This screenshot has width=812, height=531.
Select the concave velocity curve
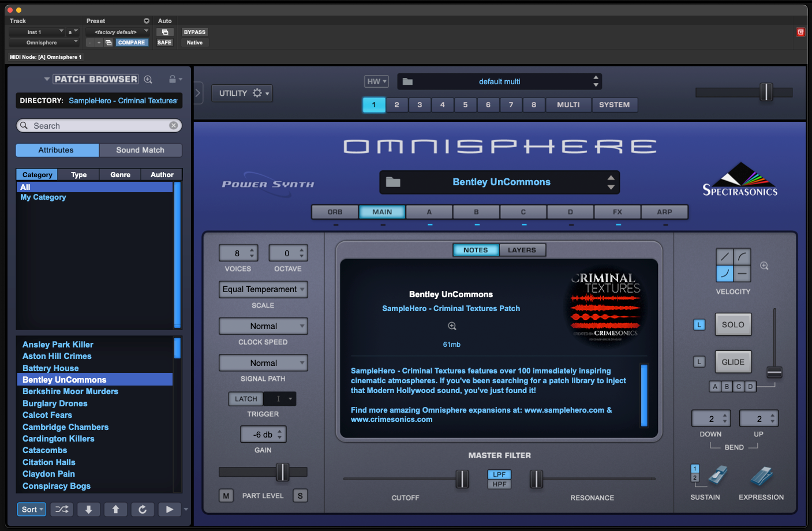tap(725, 274)
